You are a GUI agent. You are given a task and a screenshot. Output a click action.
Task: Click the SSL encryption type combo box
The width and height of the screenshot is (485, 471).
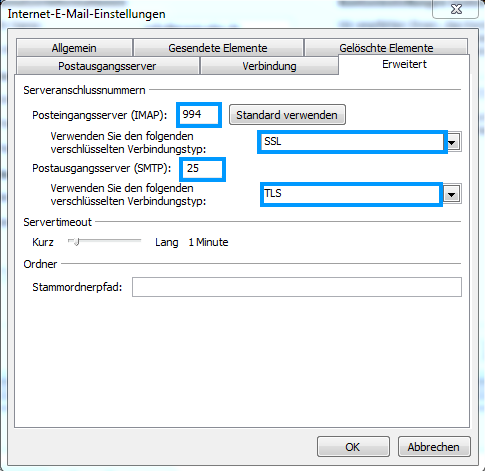pyautogui.click(x=352, y=142)
